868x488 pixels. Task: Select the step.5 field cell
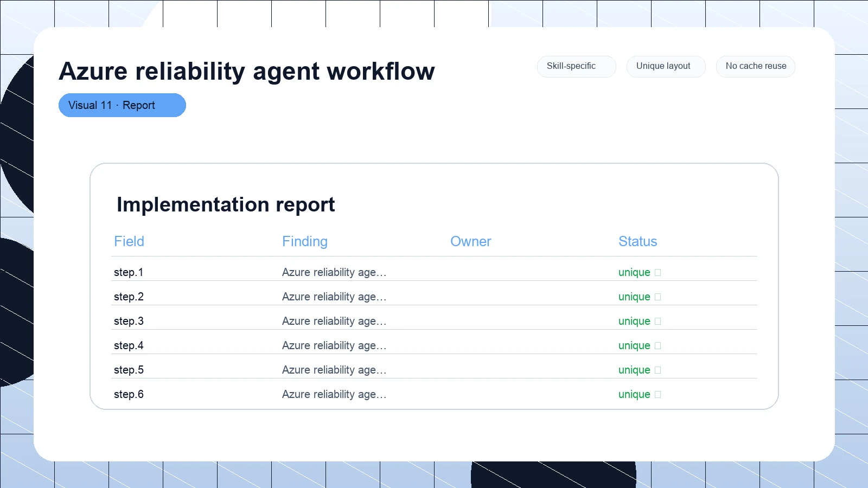click(x=129, y=370)
